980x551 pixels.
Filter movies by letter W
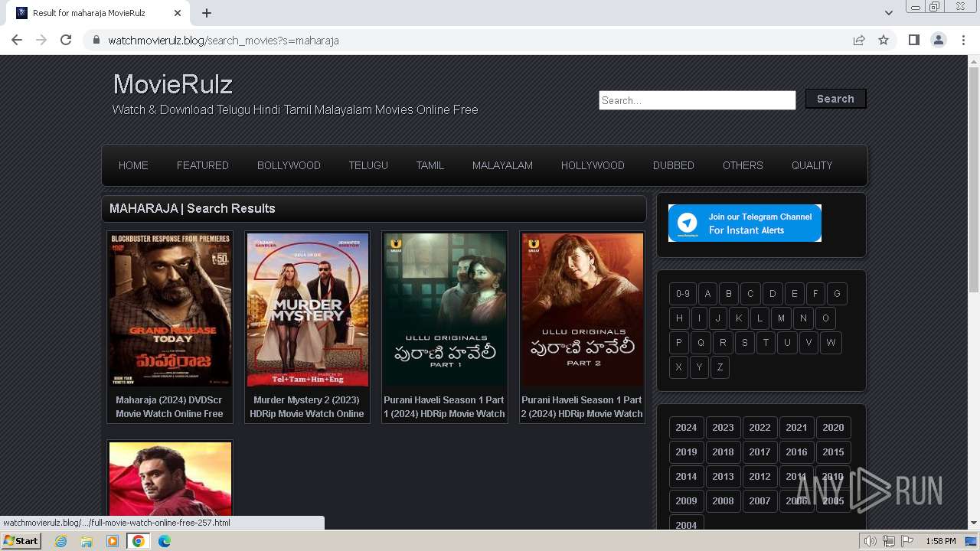(x=831, y=343)
